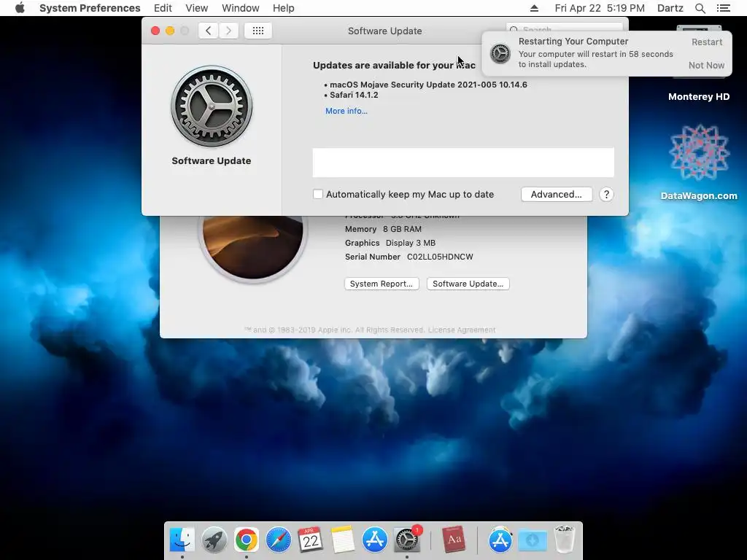Screen dimensions: 747x560
Task: Open Notification Center list icon
Action: coord(723,8)
